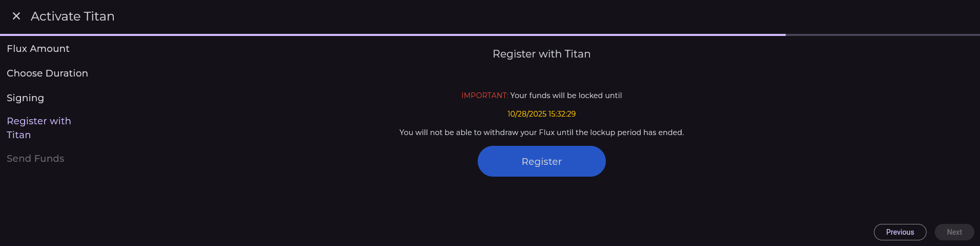Click the Previous button
This screenshot has width=980, height=246.
click(900, 232)
